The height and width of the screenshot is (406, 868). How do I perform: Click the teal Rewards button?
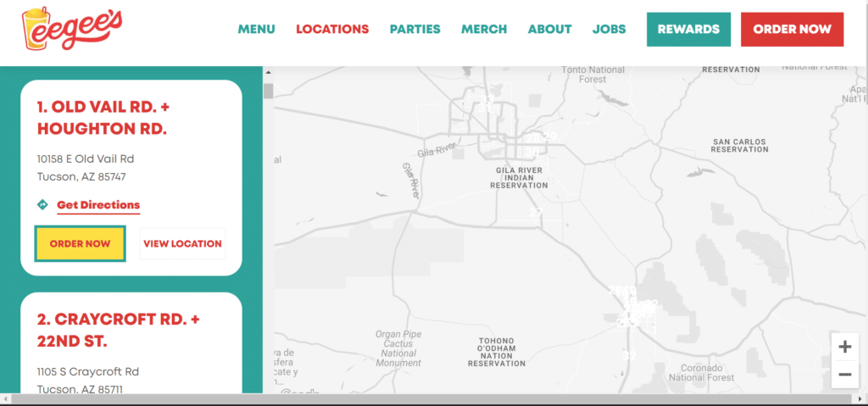click(x=688, y=29)
